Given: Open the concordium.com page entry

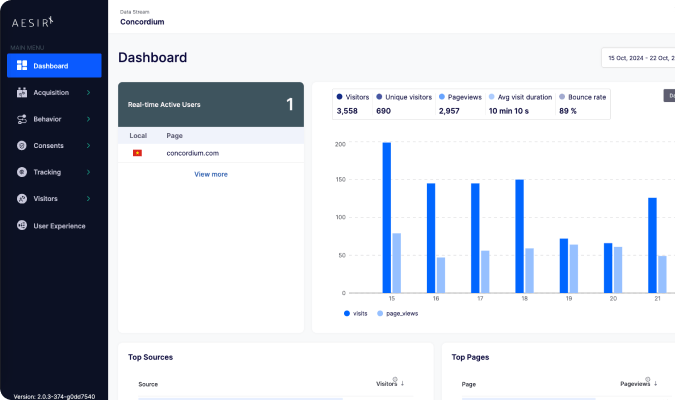Looking at the screenshot, I should (x=192, y=153).
